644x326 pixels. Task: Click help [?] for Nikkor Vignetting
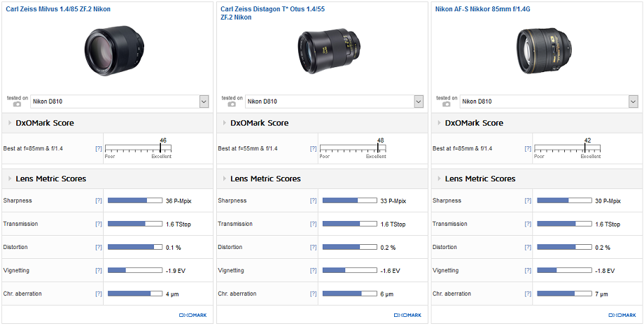click(x=528, y=271)
